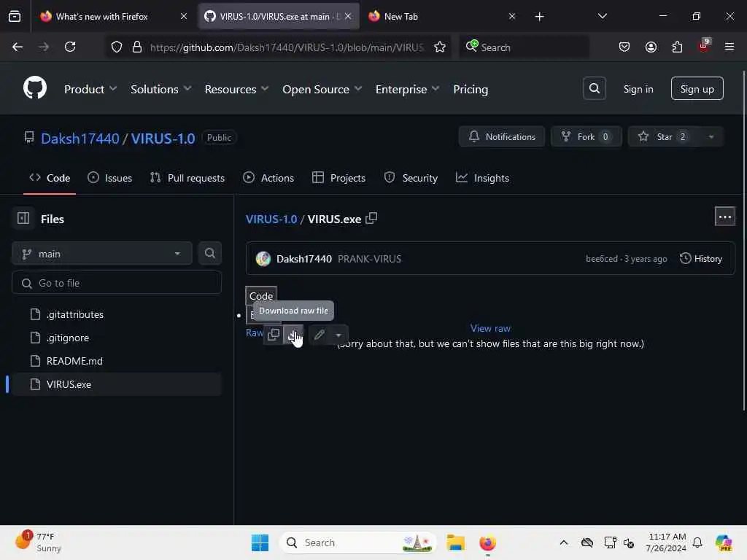Click the site lock security icon
The width and height of the screenshot is (747, 560).
pos(136,47)
